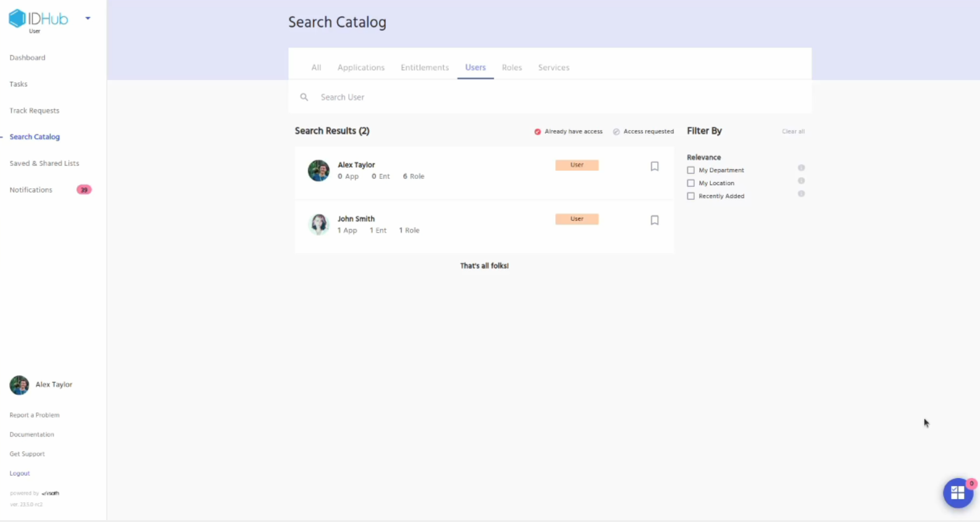
Task: Open Notifications from the sidebar
Action: [x=31, y=190]
